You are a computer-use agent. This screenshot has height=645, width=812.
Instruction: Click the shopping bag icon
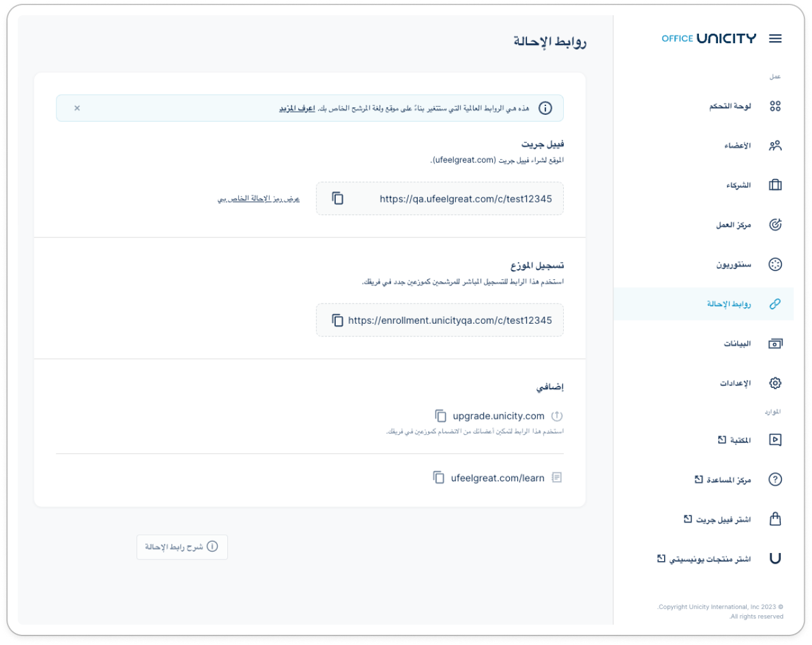[775, 519]
